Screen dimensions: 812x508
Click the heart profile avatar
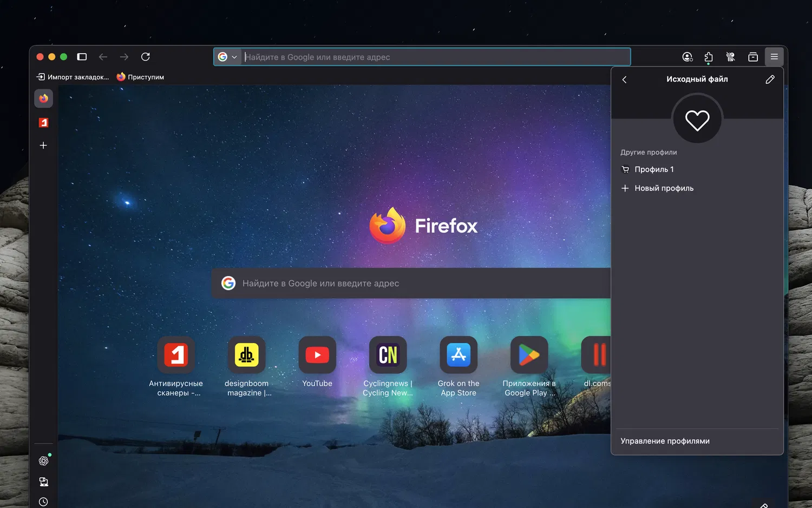click(x=697, y=119)
